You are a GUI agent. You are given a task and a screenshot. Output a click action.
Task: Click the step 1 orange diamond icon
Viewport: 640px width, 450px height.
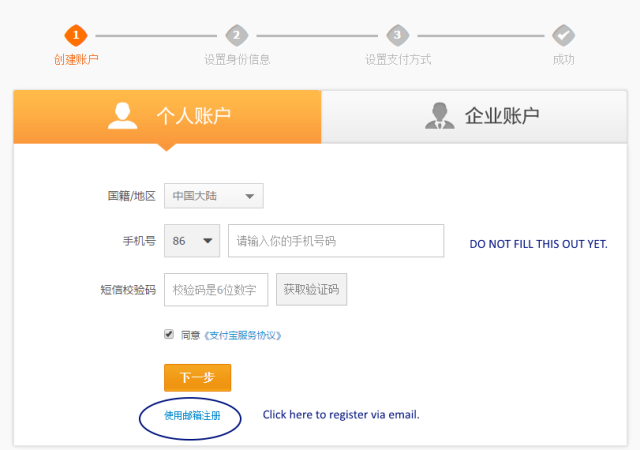tap(76, 36)
